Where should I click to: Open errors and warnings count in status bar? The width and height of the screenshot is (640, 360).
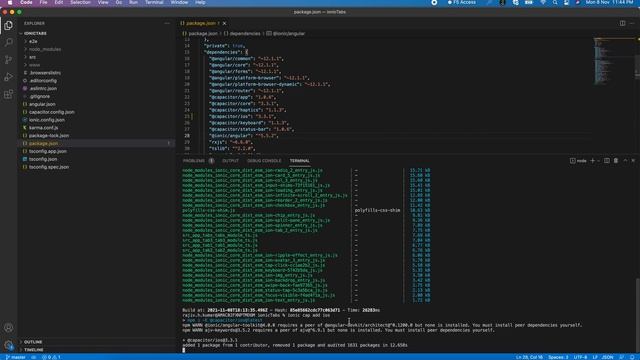51,357
